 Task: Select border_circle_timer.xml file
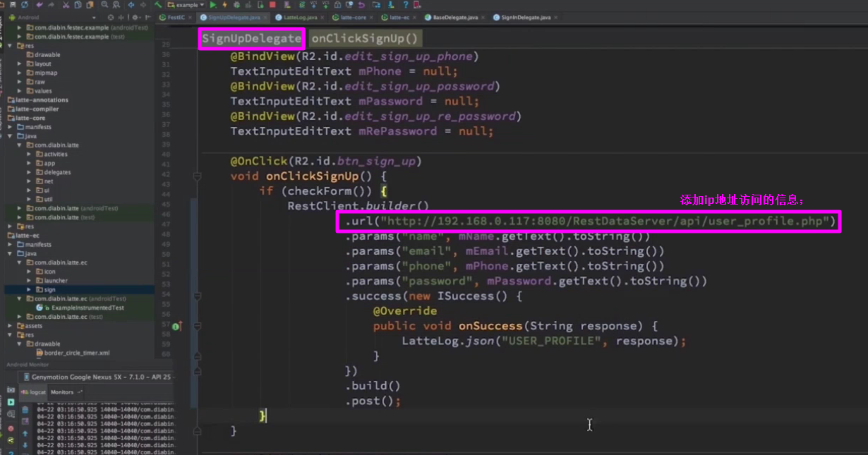76,353
